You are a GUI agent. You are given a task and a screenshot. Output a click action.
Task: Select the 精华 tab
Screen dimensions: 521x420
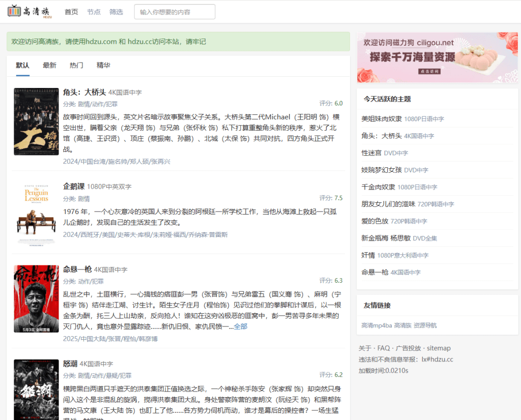(x=103, y=66)
